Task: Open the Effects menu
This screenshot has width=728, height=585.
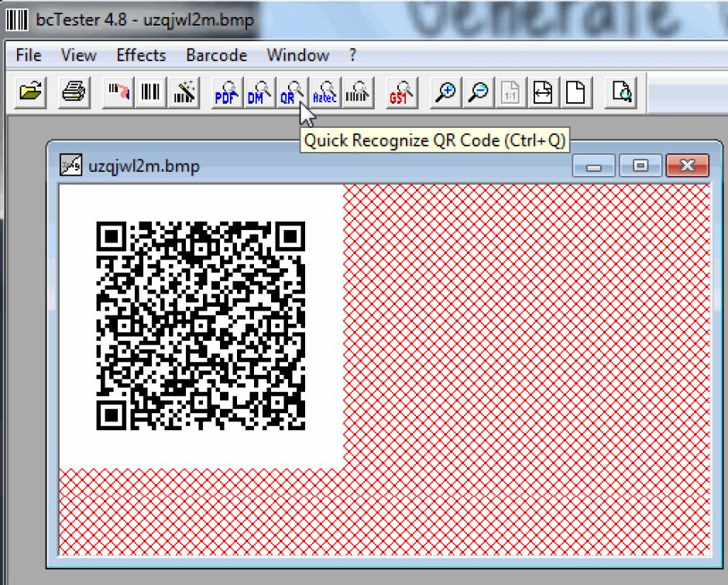Action: (141, 55)
